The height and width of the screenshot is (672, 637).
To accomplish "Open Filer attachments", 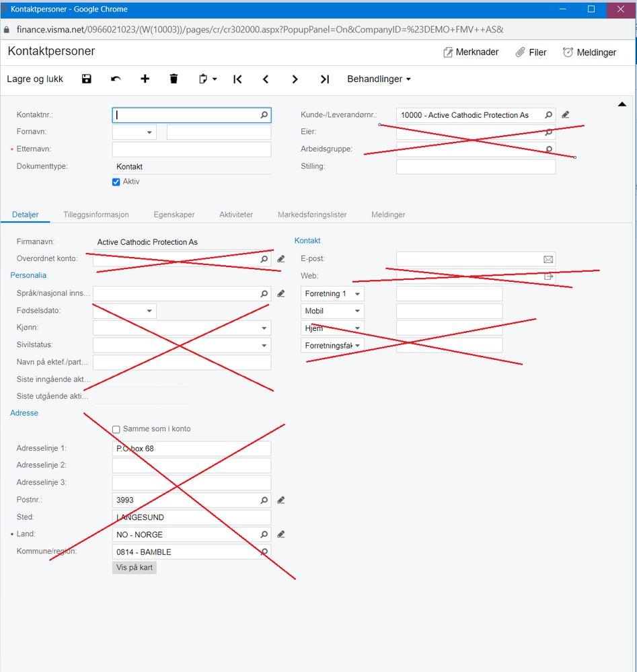I will 531,52.
